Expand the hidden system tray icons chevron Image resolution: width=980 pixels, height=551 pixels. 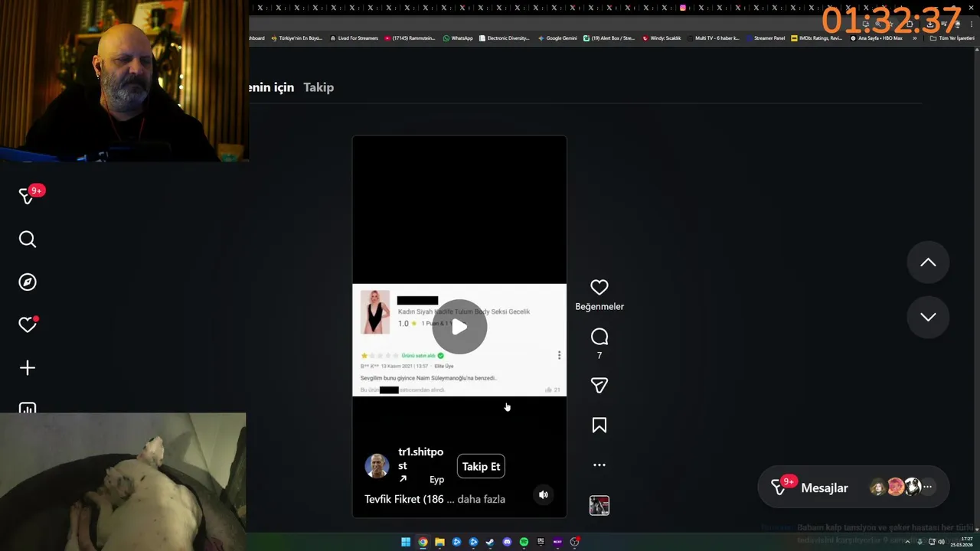[x=907, y=542]
